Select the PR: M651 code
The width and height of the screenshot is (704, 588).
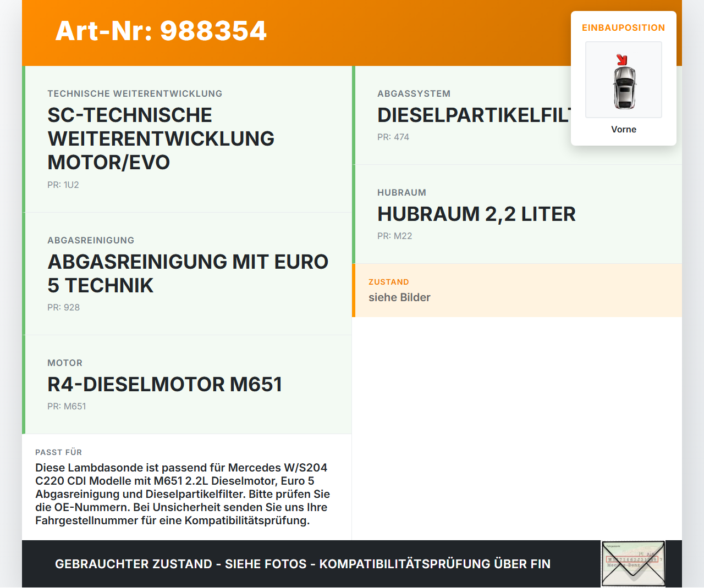67,407
